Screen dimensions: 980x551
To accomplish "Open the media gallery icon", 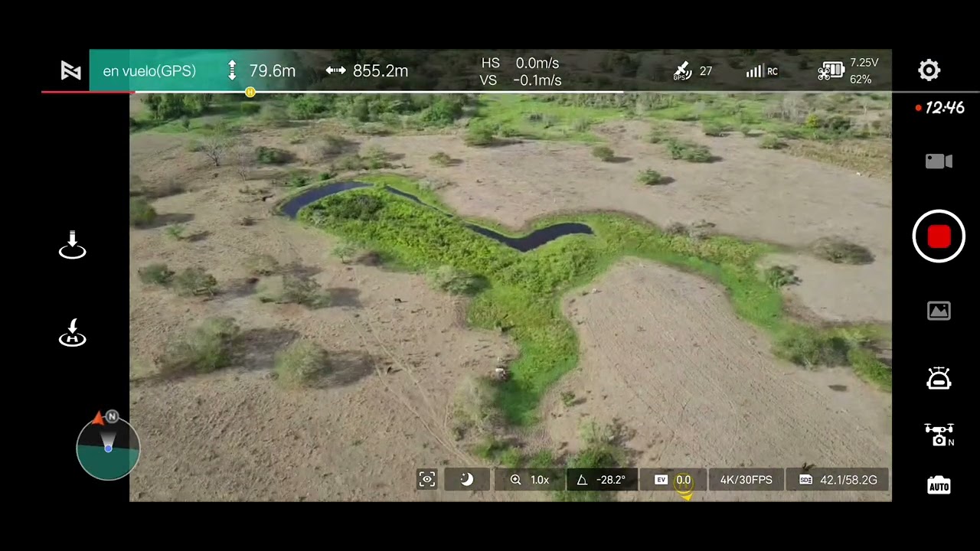I will (939, 311).
